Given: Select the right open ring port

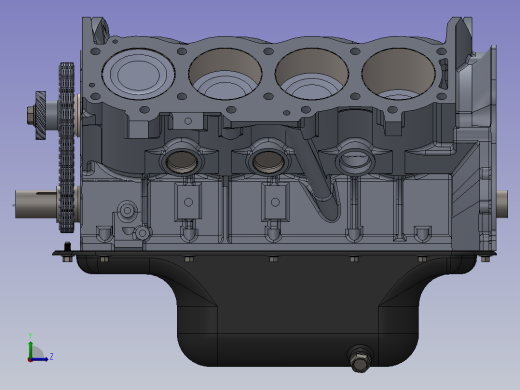Looking at the screenshot, I should 355,161.
